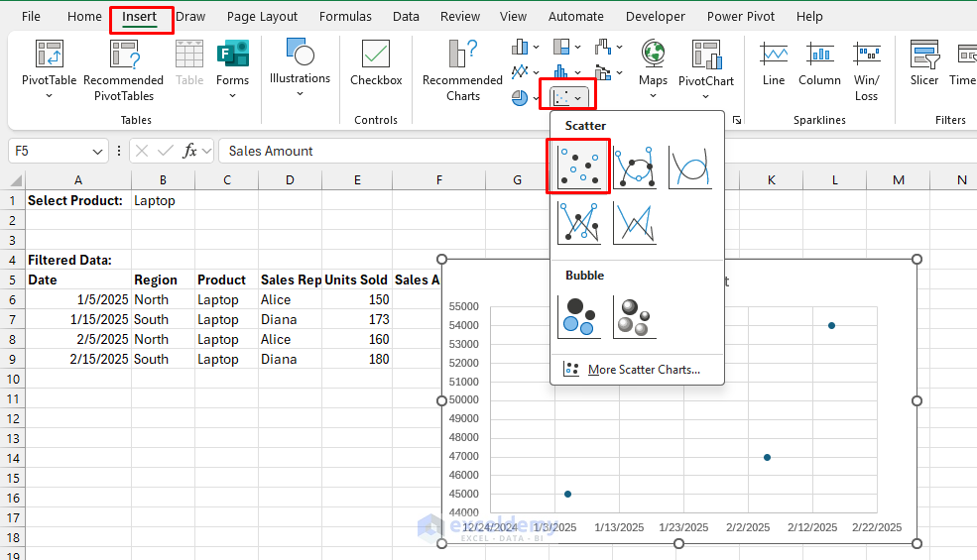Click the data point near 54000

point(831,325)
